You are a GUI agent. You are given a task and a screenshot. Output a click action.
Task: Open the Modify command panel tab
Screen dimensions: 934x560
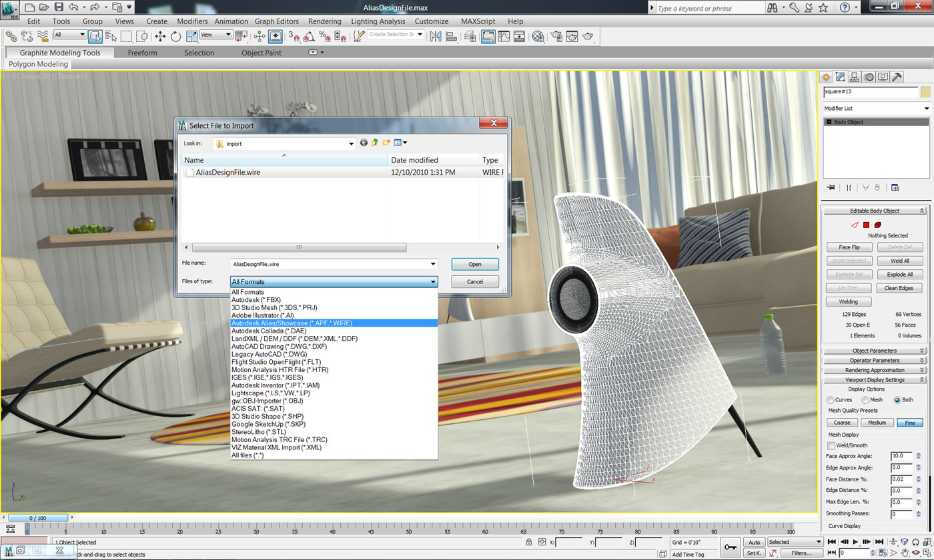pos(840,77)
